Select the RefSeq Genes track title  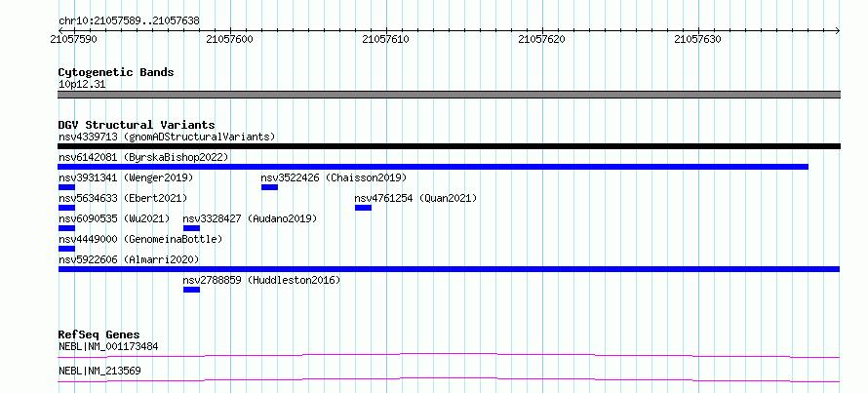pos(99,334)
